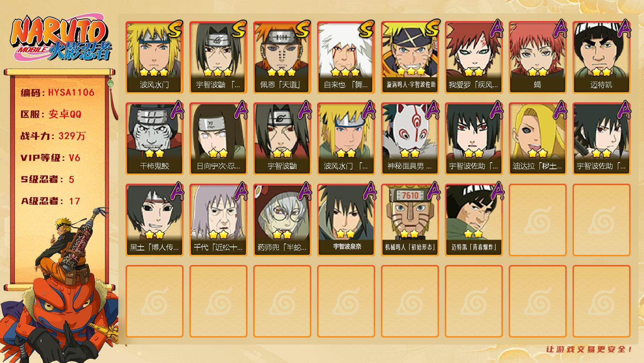Viewport: 644px width, 363px height.
Task: Click the 神秘面具男 card
Action: coord(410,139)
